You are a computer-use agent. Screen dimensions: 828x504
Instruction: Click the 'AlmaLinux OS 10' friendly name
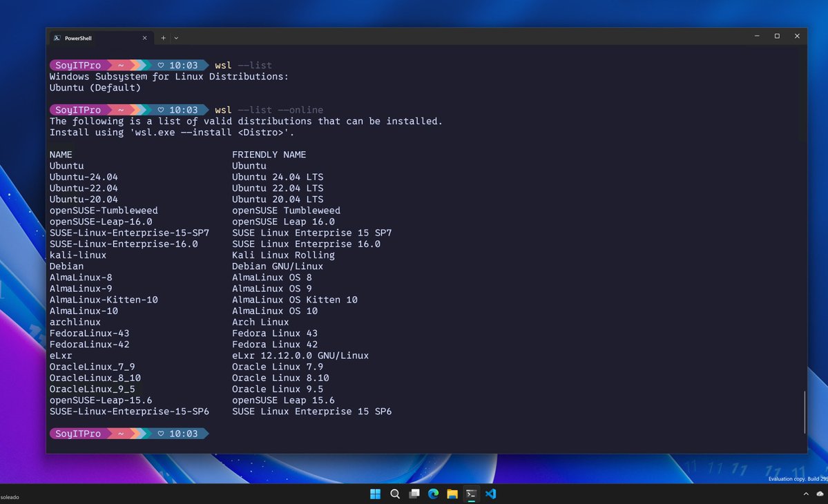click(275, 311)
